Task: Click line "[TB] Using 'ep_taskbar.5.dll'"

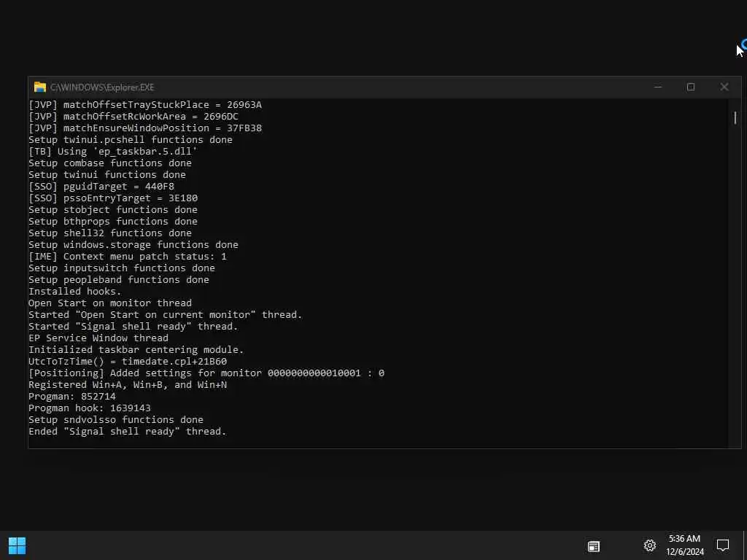Action: tap(113, 152)
